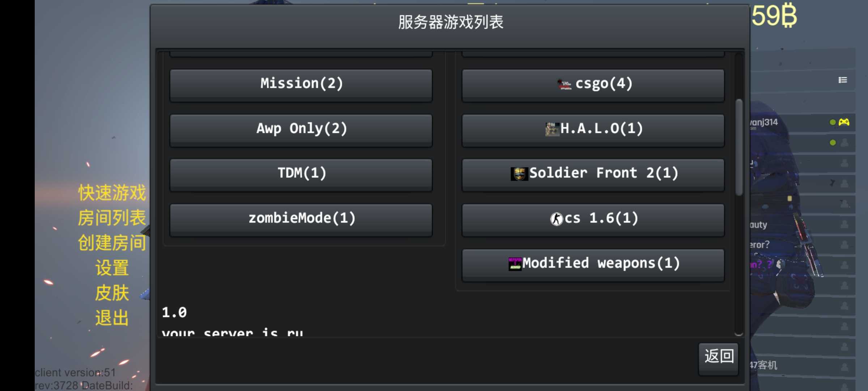
Task: Open 设置 from the main menu
Action: (112, 268)
